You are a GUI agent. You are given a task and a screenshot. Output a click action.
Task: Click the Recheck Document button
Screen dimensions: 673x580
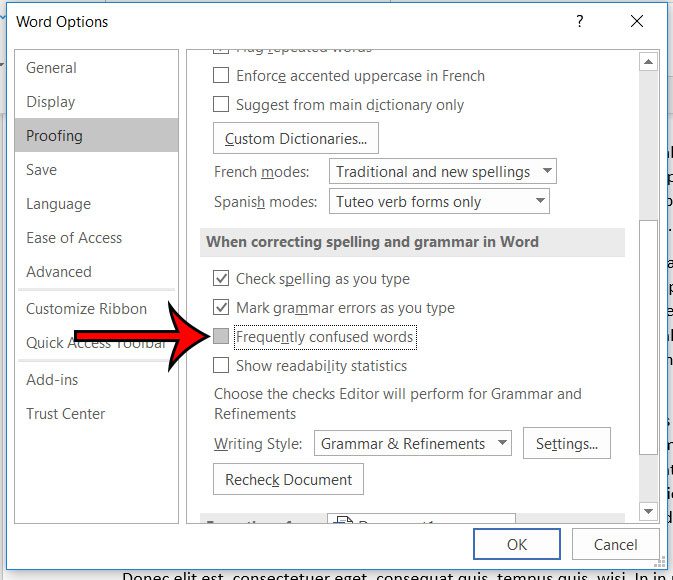tap(288, 479)
